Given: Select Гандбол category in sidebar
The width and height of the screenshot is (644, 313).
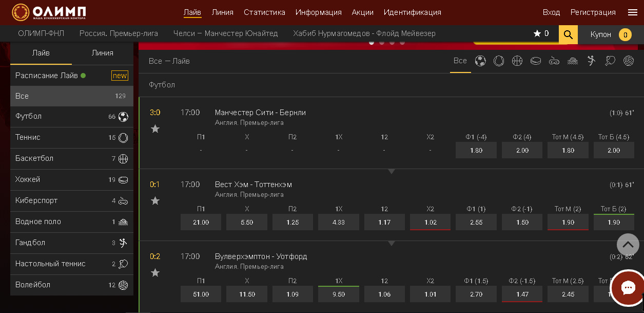Looking at the screenshot, I should point(72,243).
